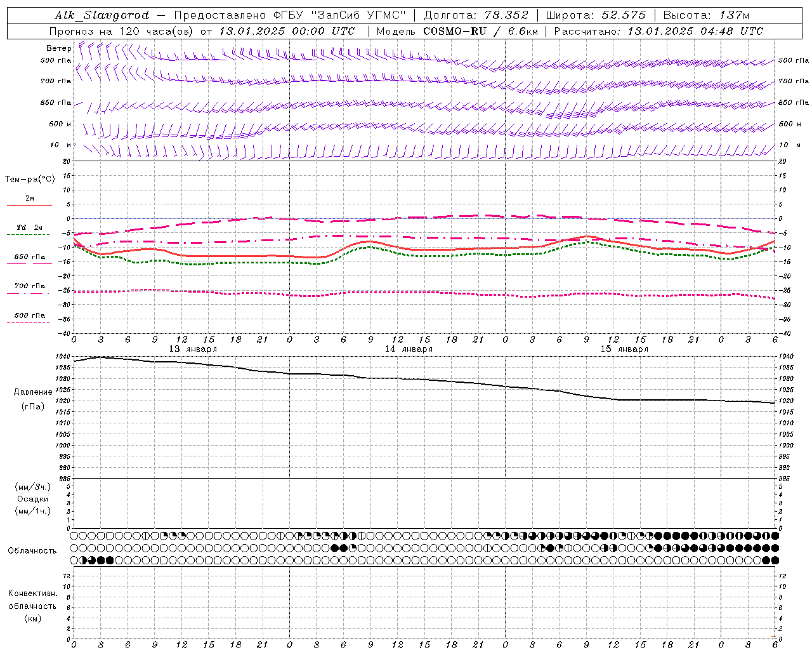Click the '10 м' wind level label on left

61,145
